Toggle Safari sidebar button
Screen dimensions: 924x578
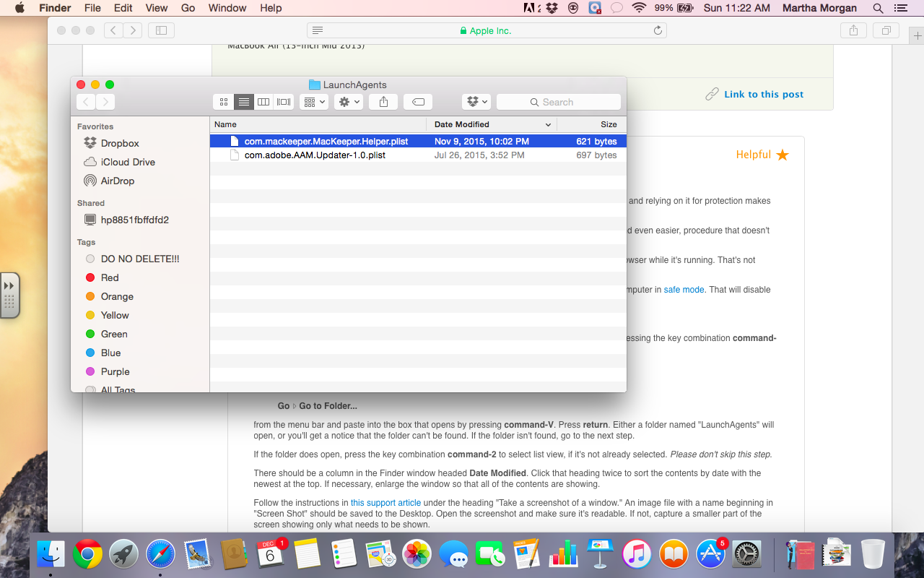point(161,30)
